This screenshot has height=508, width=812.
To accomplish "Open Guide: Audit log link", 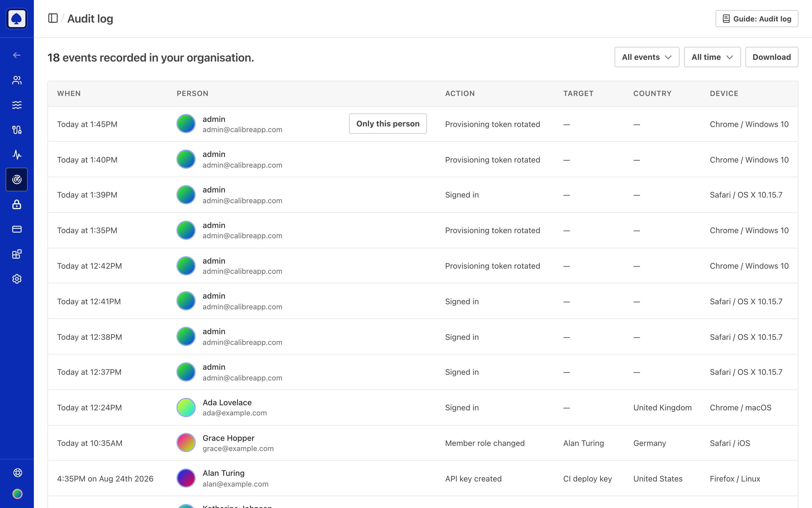I will pos(757,19).
